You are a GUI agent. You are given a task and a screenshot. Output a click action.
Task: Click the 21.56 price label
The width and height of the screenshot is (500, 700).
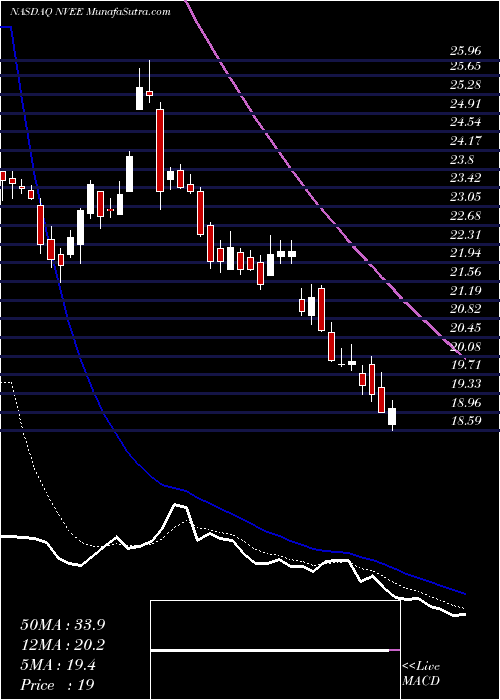pyautogui.click(x=465, y=271)
